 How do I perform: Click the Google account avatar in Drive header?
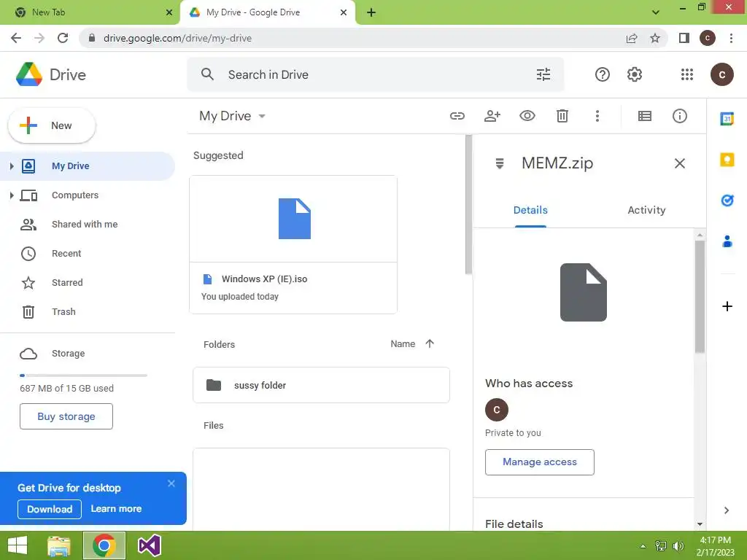(721, 74)
